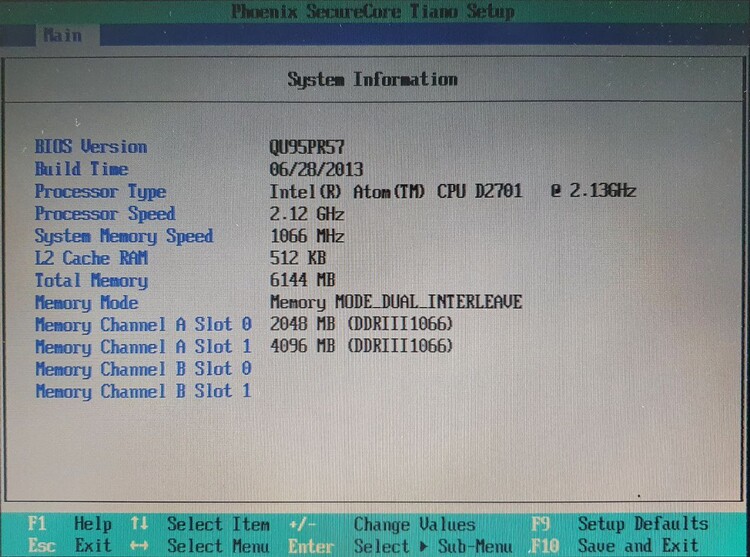Click the Sub-Menu triangle arrow icon
750x557 pixels.
click(x=424, y=546)
